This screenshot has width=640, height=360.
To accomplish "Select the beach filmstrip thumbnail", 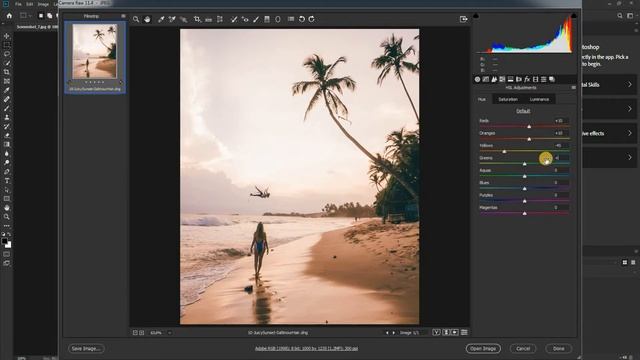I will click(95, 51).
